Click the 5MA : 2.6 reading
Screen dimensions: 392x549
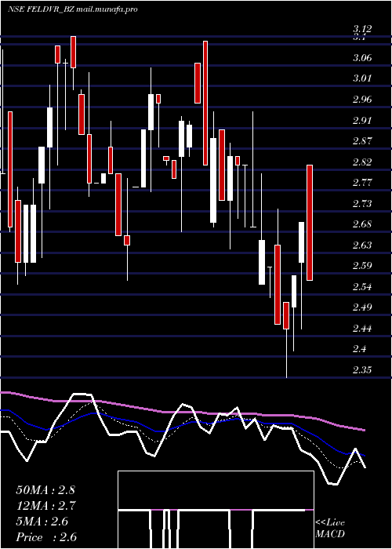[42, 522]
